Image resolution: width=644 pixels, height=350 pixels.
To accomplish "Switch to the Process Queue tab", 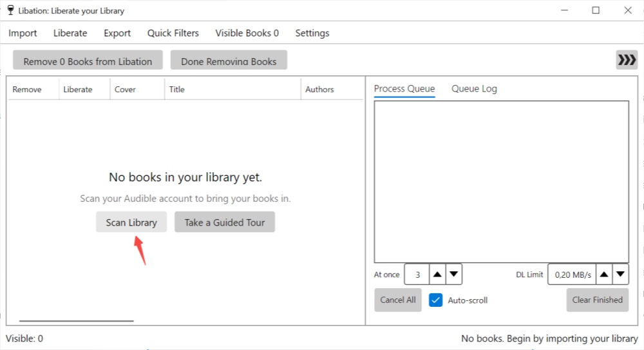I will (404, 89).
